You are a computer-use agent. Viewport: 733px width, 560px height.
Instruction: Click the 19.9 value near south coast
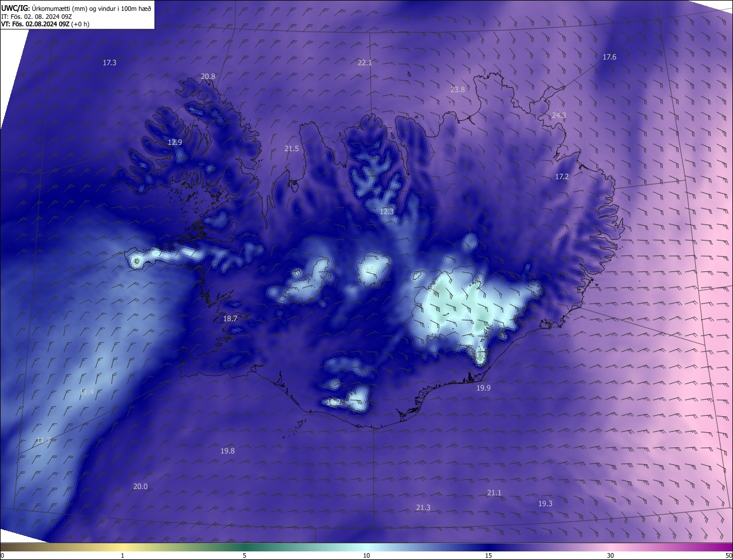[x=483, y=388]
